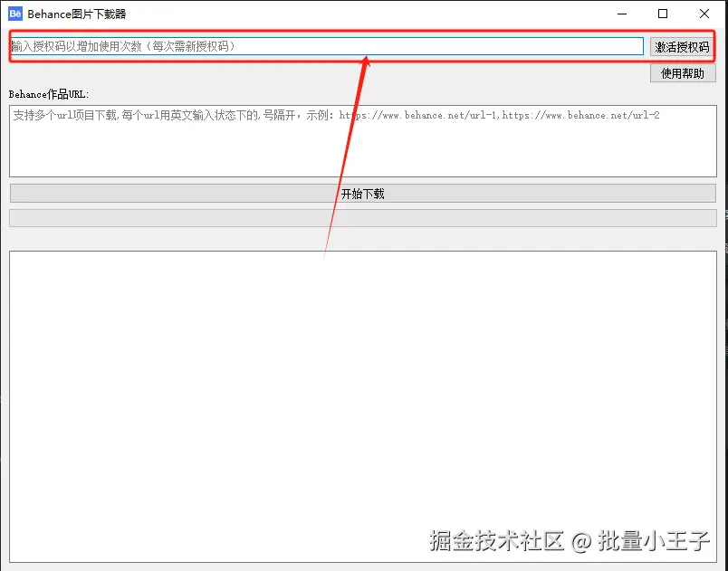Start the download with 开始下载
This screenshot has width=728, height=571.
[363, 194]
